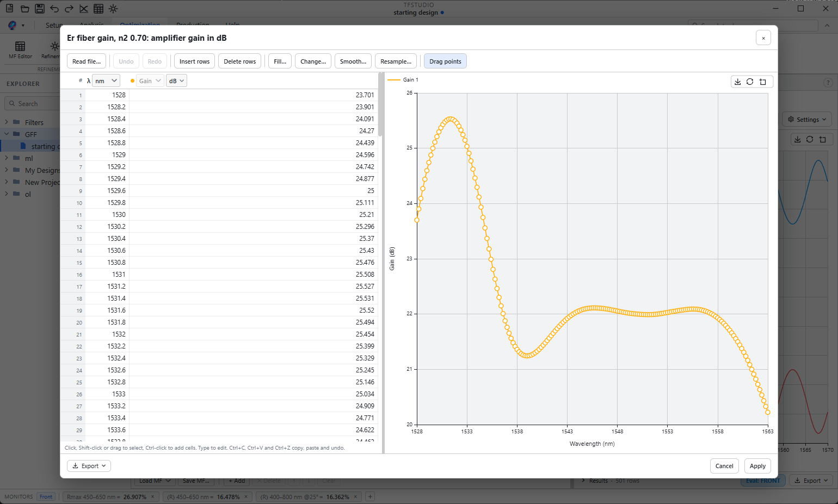Open the MF Editor ribbon tool
The image size is (838, 504).
20,50
